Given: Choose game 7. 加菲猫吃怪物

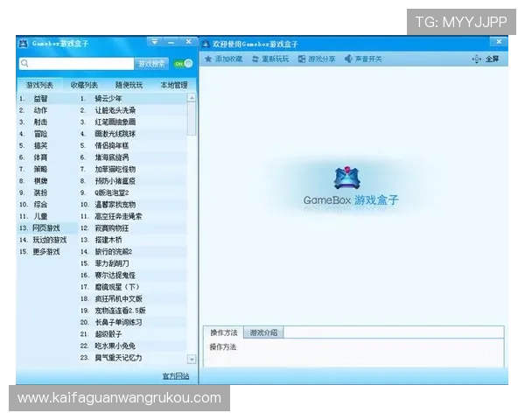Looking at the screenshot, I should click(x=133, y=169).
